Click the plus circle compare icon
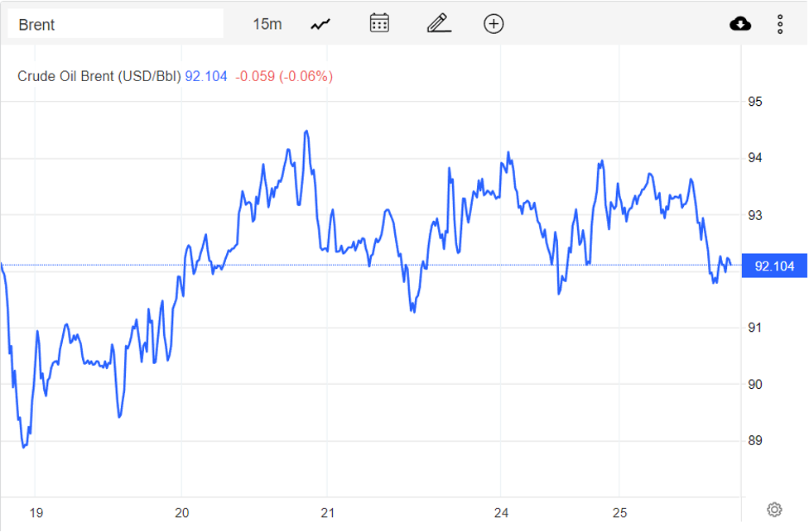The image size is (809, 532). tap(494, 24)
